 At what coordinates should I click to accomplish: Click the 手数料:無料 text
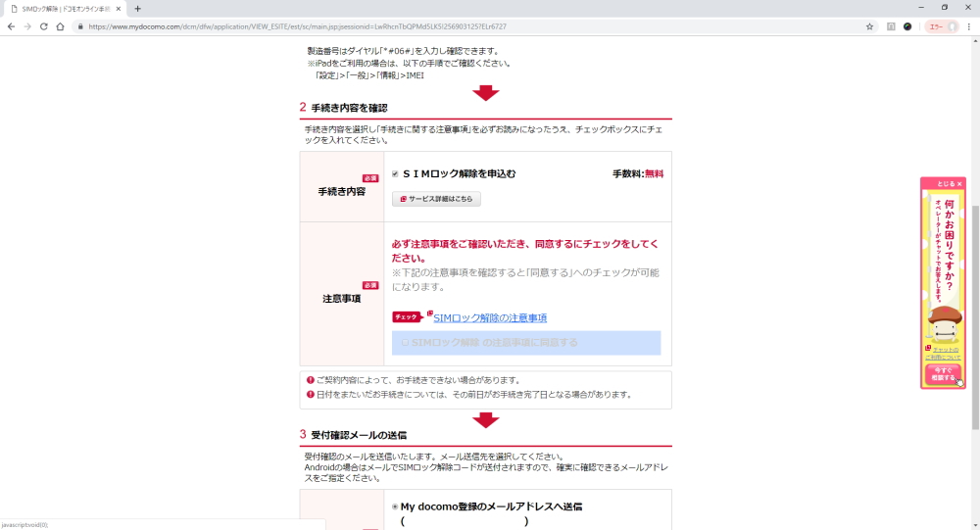pos(638,173)
